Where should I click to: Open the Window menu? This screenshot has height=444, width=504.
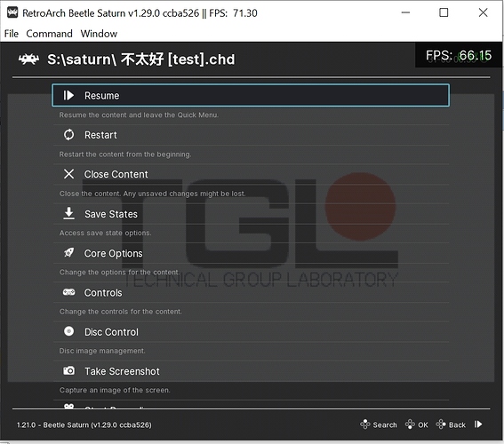coord(99,34)
